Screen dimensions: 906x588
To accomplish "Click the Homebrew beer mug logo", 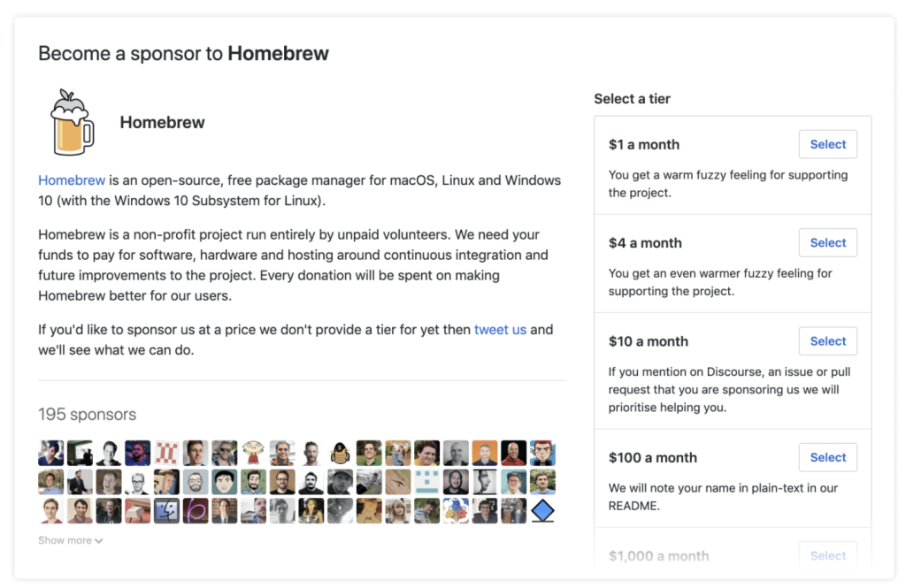I will (73, 122).
